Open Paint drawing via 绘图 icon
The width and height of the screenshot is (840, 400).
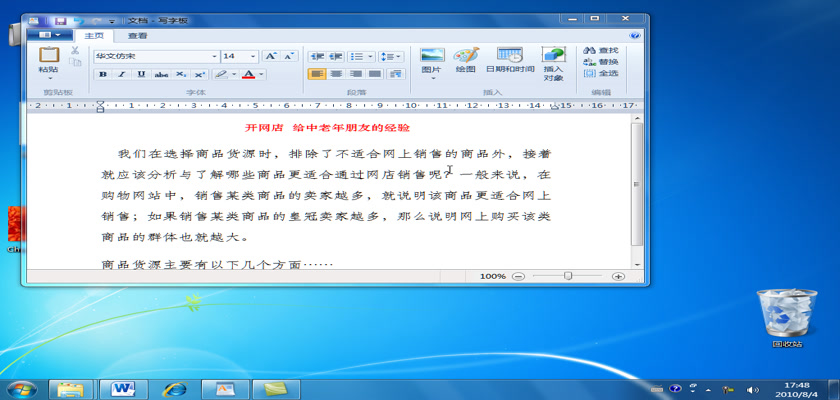466,56
